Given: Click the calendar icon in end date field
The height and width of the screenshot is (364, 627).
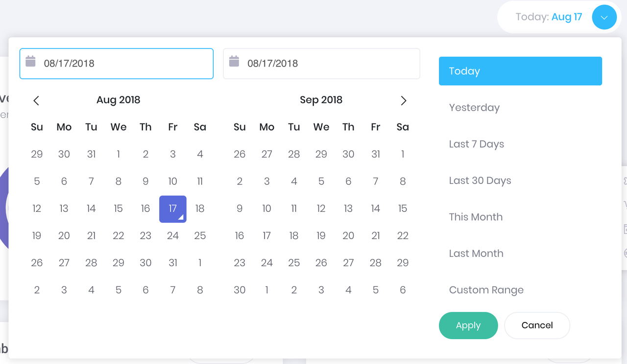Looking at the screenshot, I should [x=234, y=62].
